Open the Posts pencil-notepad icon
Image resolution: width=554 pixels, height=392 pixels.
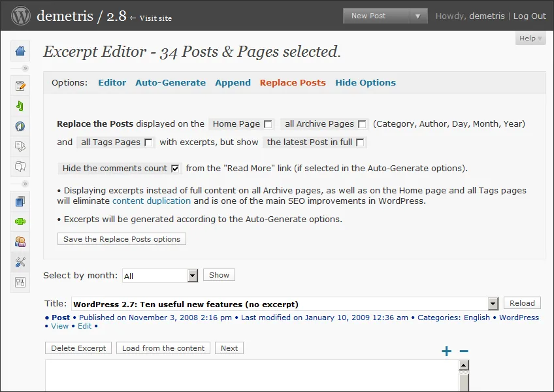(x=20, y=86)
